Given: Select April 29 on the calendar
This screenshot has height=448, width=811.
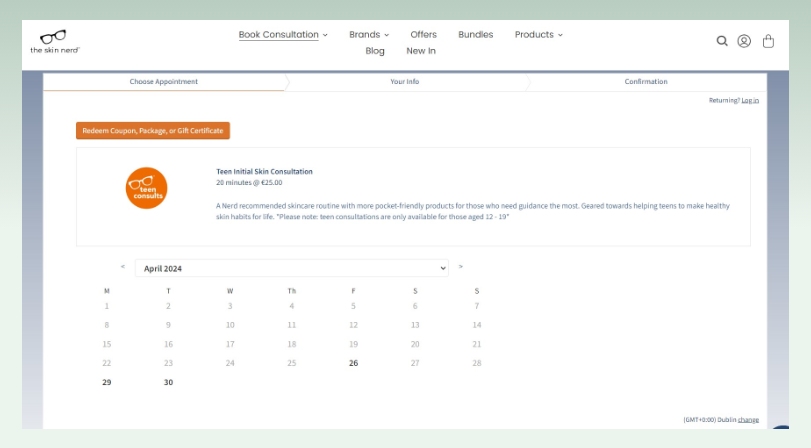Looking at the screenshot, I should click(x=107, y=382).
